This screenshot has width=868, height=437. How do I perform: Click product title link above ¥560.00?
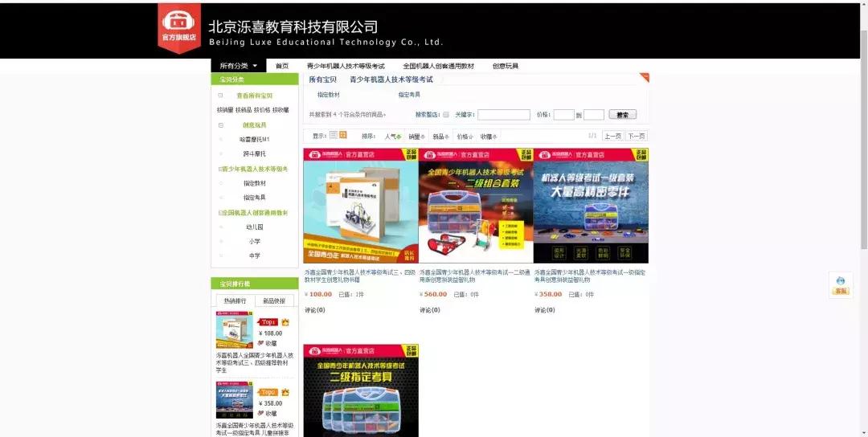tap(475, 276)
